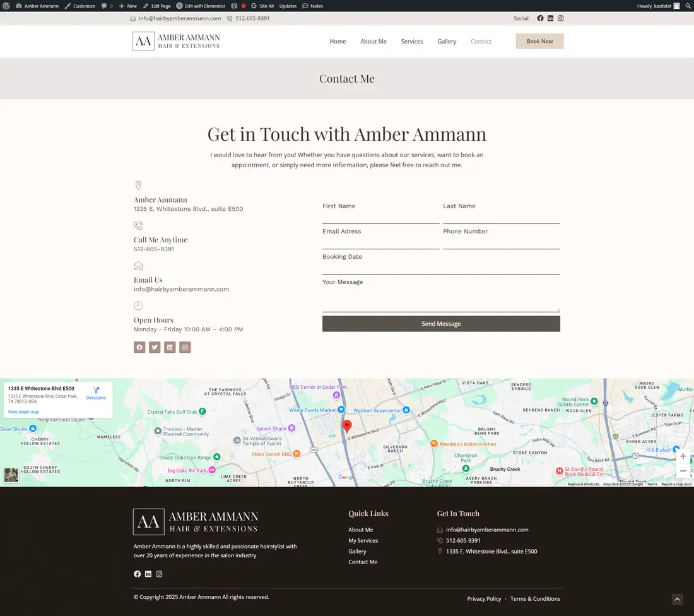Open the Booking Date field
This screenshot has height=616, width=694.
(441, 268)
